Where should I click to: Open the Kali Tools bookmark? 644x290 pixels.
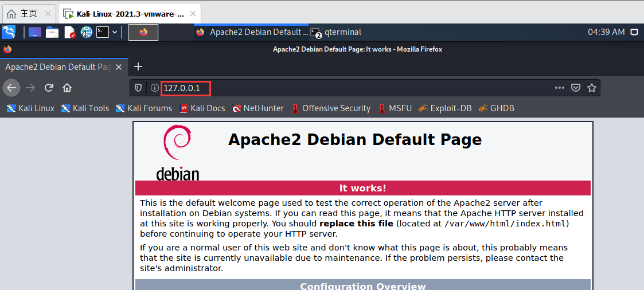85,108
